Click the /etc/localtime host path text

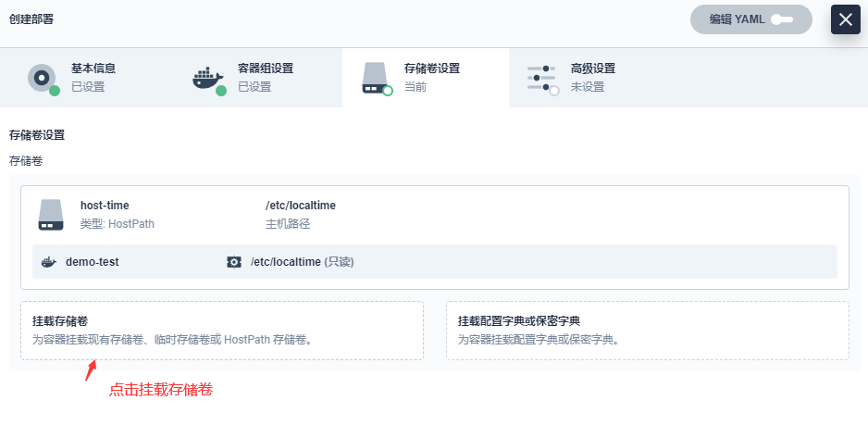coord(302,206)
